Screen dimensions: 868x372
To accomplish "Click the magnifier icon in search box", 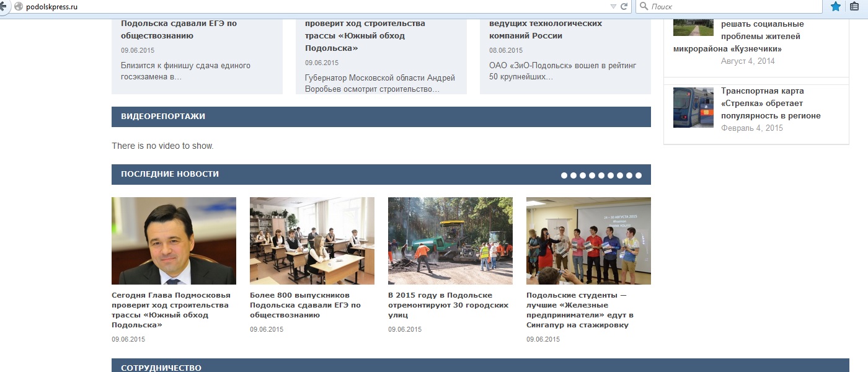I will click(644, 6).
